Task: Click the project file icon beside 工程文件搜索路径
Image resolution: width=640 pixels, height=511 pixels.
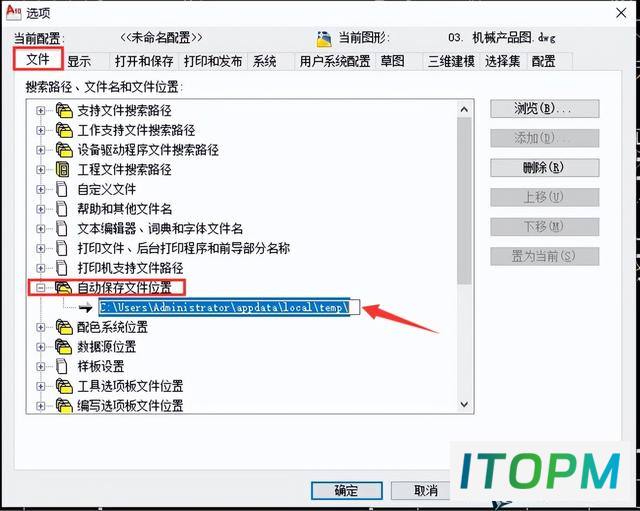Action: pyautogui.click(x=62, y=169)
